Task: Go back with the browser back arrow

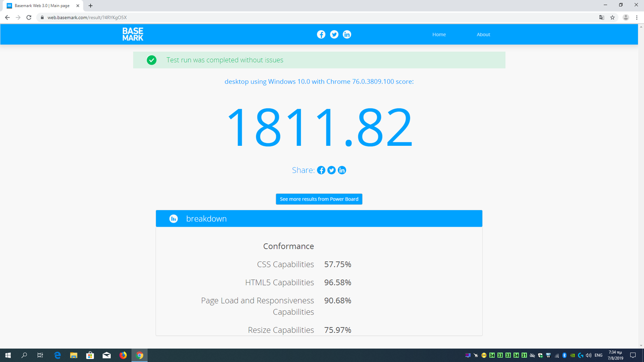Action: coord(7,17)
